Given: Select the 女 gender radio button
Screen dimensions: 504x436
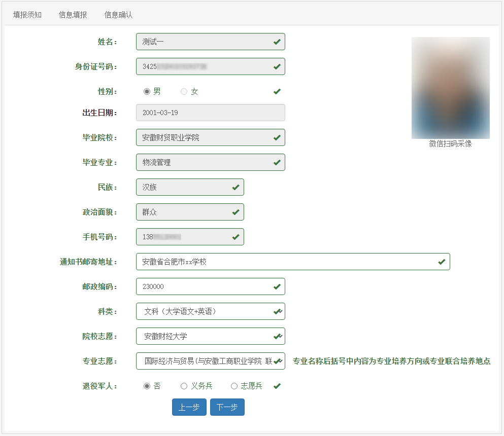Looking at the screenshot, I should tap(183, 91).
